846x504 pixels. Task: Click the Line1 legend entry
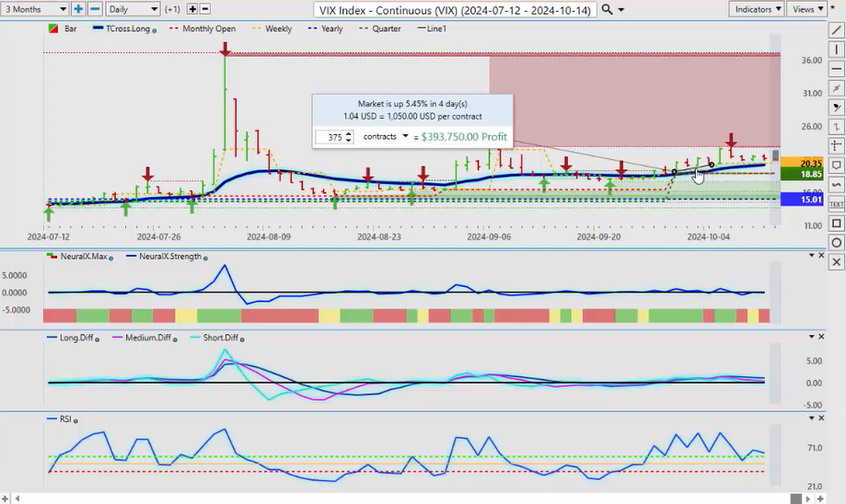tap(432, 29)
